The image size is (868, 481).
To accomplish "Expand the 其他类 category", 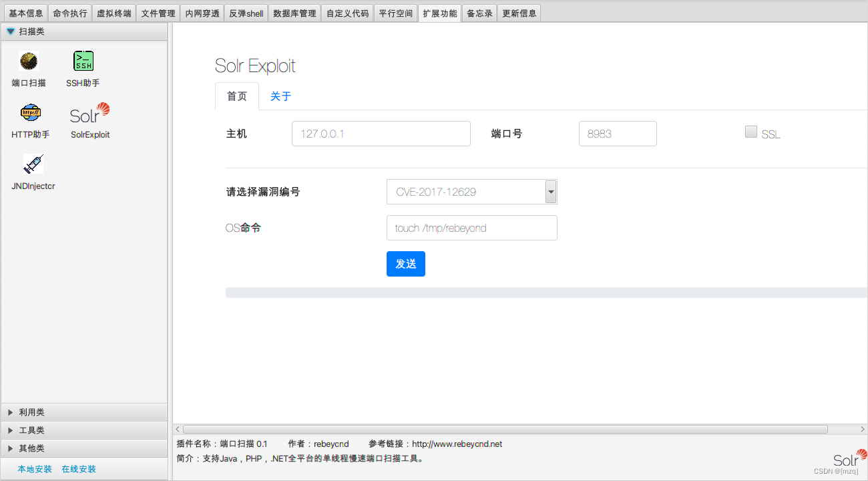I will [84, 448].
